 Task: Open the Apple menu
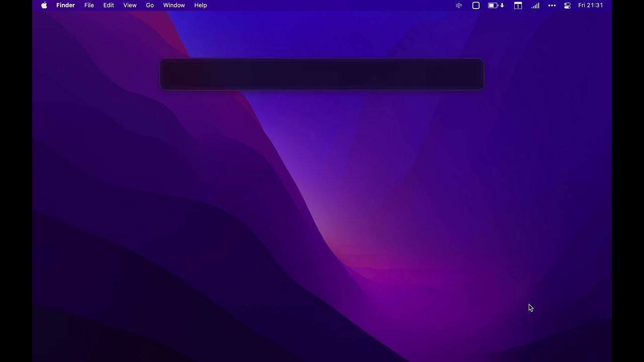tap(44, 6)
